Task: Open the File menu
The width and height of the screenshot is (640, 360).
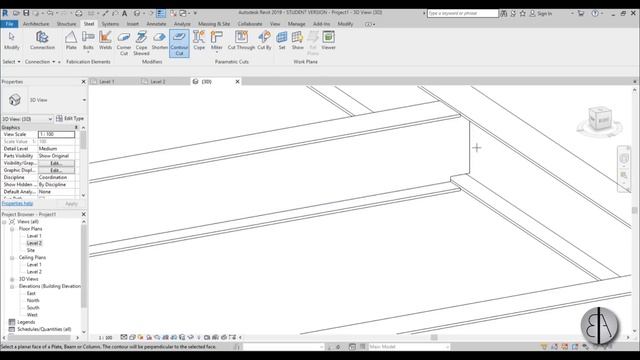Action: (x=9, y=24)
